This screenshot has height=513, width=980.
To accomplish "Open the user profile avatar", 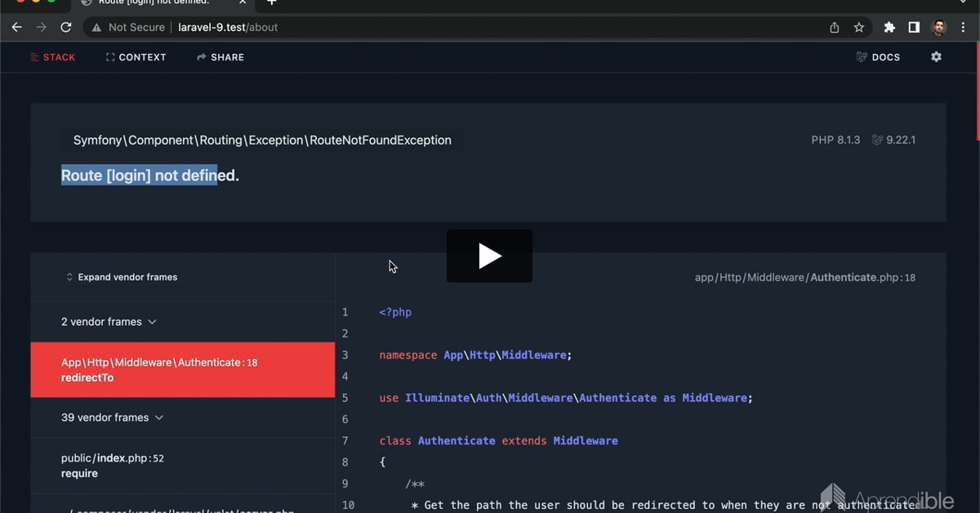I will 938,27.
